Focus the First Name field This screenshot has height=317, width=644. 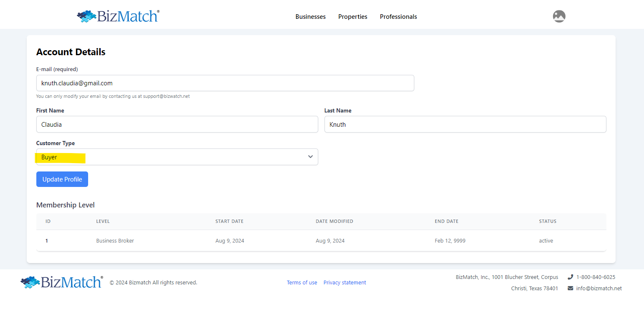coord(177,124)
